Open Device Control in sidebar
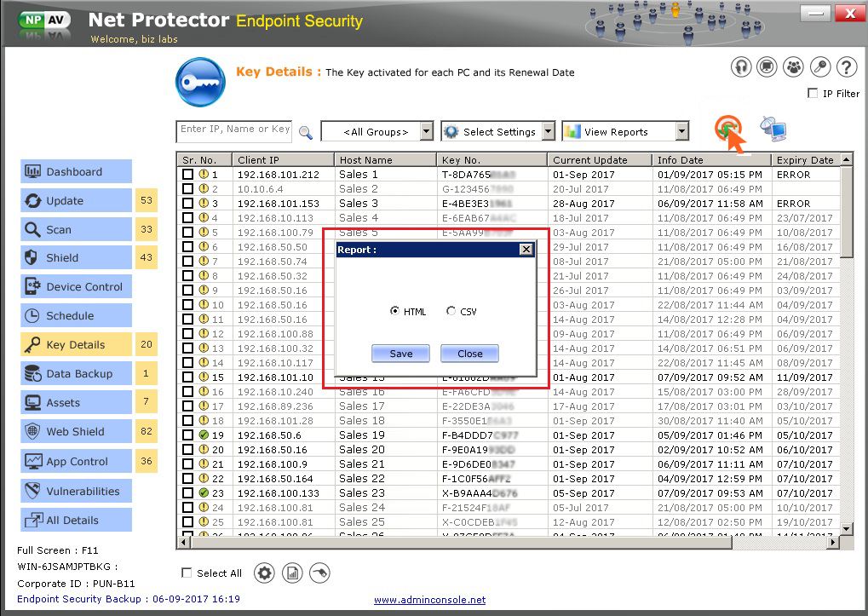Viewport: 868px width, 616px height. pyautogui.click(x=77, y=286)
